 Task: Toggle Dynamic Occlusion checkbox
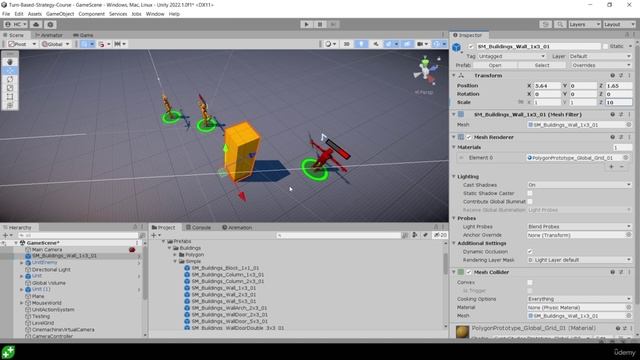(x=530, y=251)
